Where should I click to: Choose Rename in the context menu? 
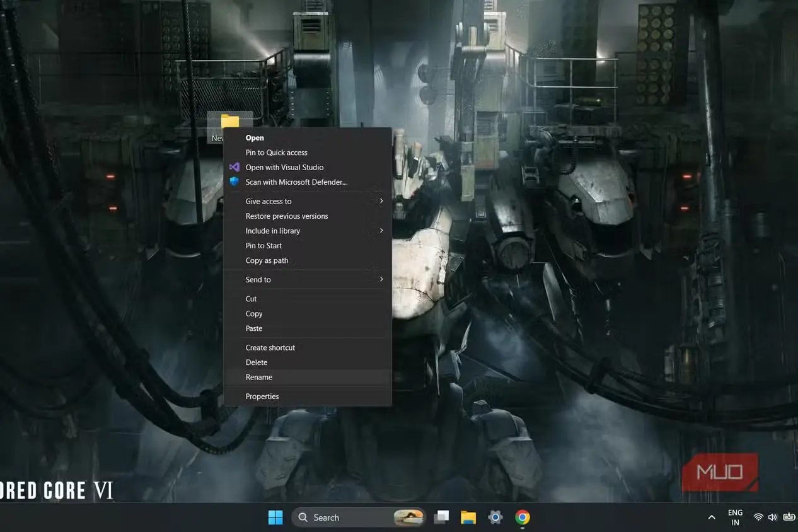308,378
